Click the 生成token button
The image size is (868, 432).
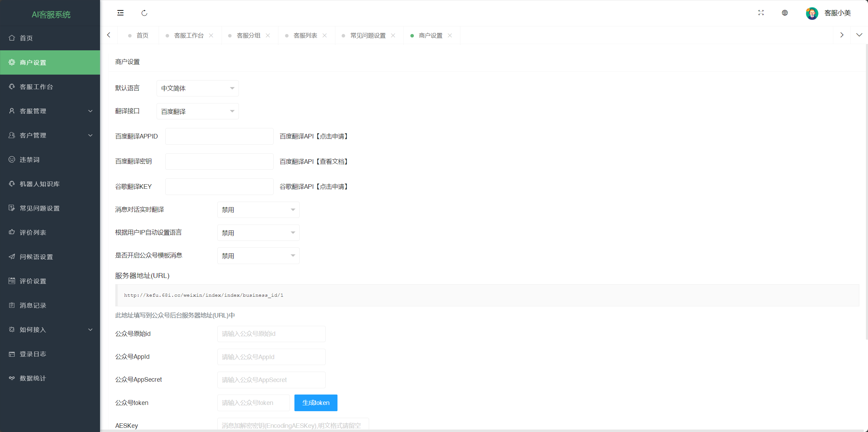(316, 403)
